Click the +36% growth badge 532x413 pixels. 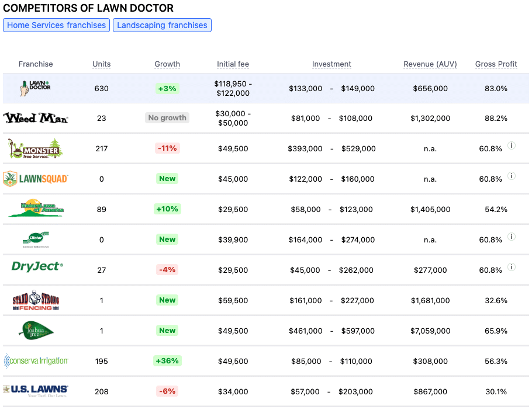(x=167, y=361)
